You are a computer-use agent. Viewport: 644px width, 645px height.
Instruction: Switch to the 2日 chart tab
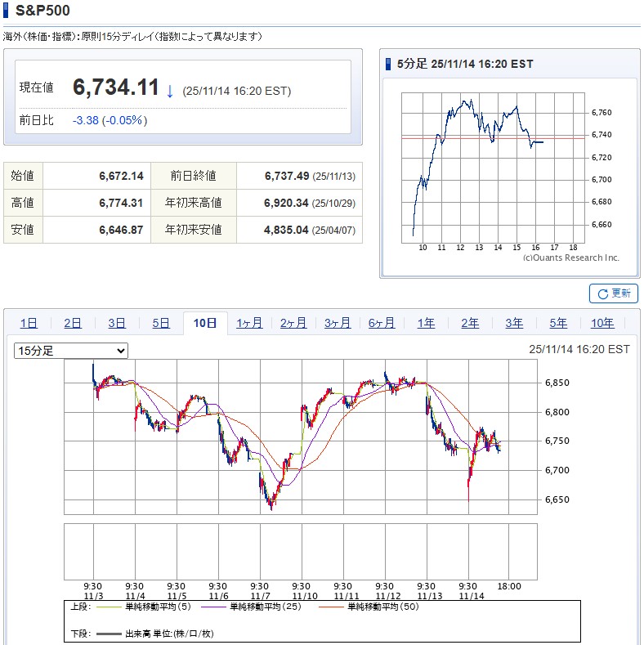tap(73, 323)
